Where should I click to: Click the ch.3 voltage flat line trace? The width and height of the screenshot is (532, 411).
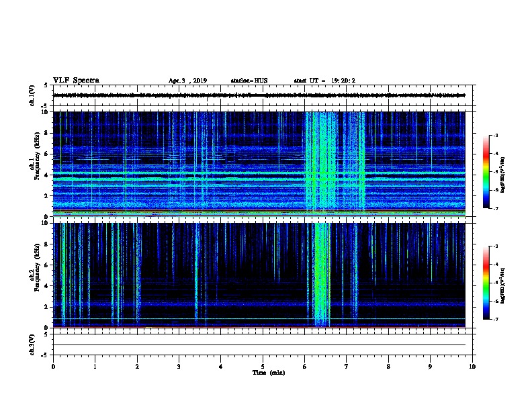[259, 345]
